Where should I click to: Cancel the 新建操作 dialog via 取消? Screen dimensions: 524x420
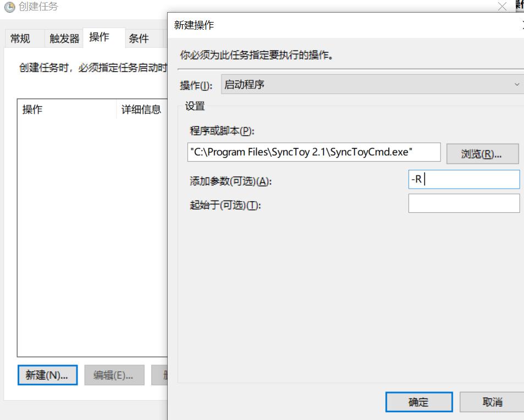pyautogui.click(x=491, y=402)
